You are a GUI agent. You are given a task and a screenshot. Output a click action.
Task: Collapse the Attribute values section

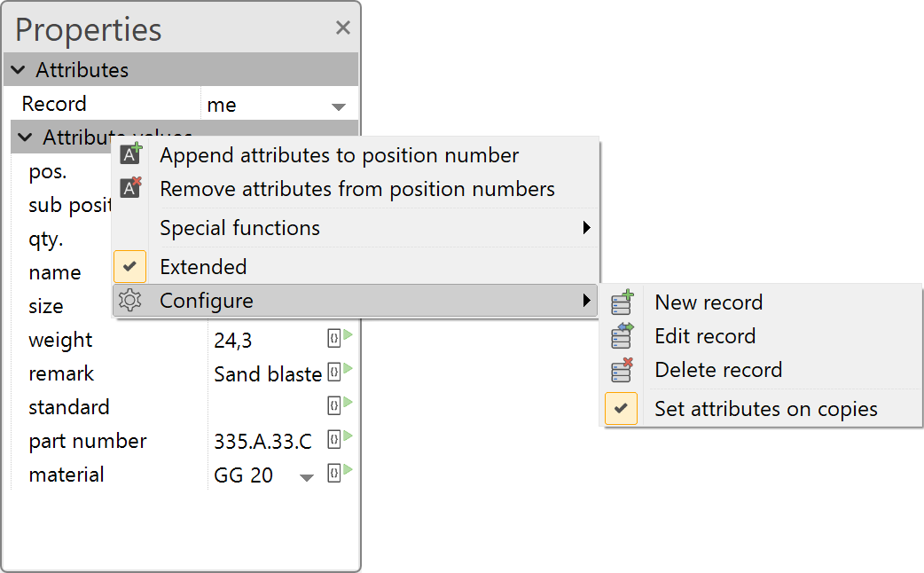pyautogui.click(x=25, y=137)
